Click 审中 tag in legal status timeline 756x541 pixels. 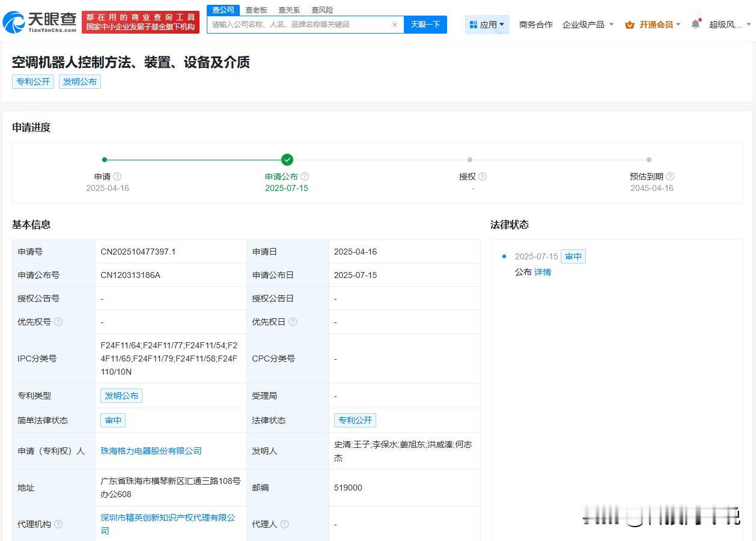[573, 256]
